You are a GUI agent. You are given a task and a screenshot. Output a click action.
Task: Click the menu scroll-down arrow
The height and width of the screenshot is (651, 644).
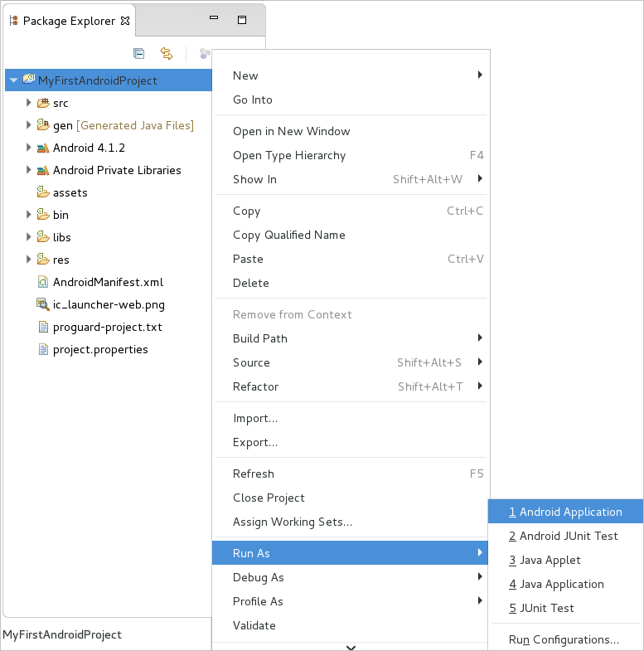tap(351, 647)
